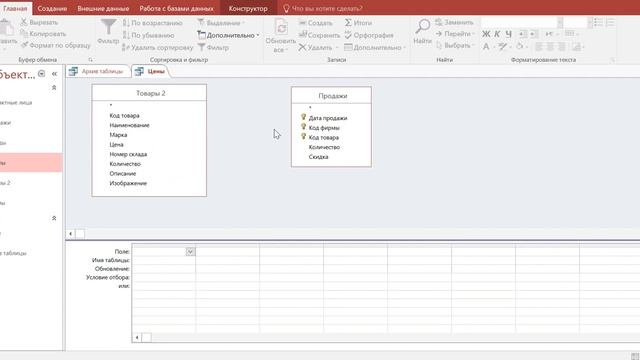
Task: Click the Копировать (Copy) icon
Action: pos(24,33)
